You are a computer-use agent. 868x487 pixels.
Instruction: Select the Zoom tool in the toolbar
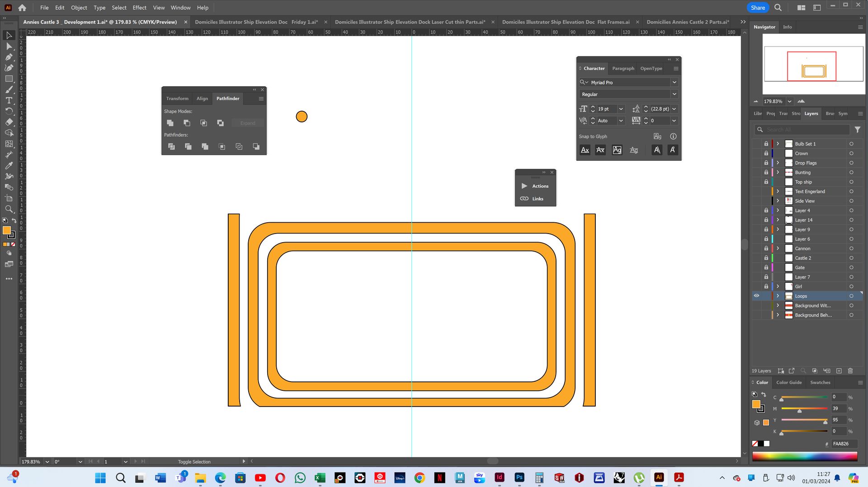click(9, 209)
